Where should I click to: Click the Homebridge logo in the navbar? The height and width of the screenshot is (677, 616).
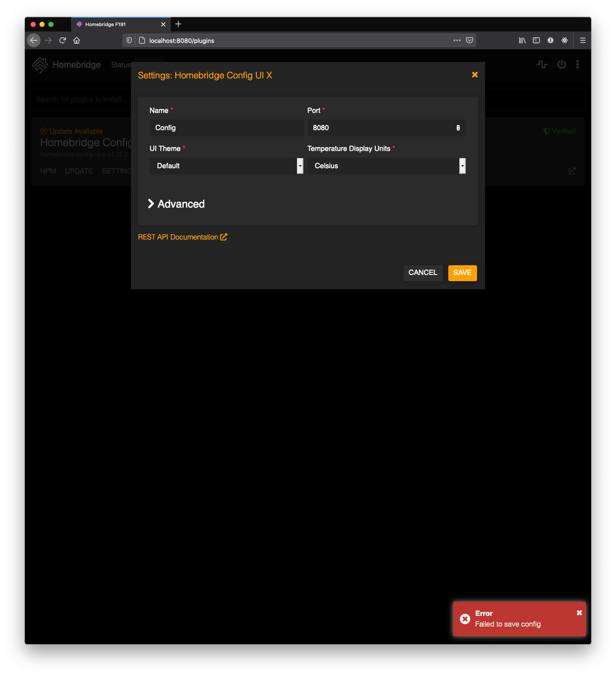coord(40,65)
